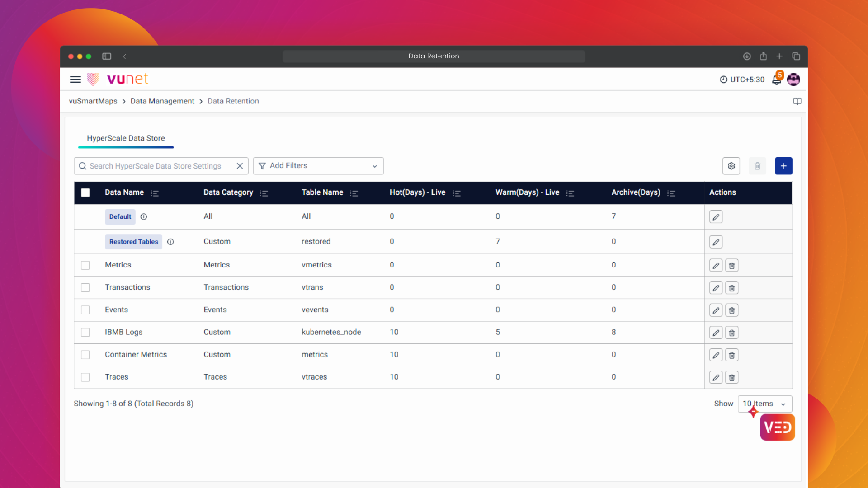Tick the Container Metrics checkbox
Image resolution: width=868 pixels, height=488 pixels.
[x=85, y=355]
